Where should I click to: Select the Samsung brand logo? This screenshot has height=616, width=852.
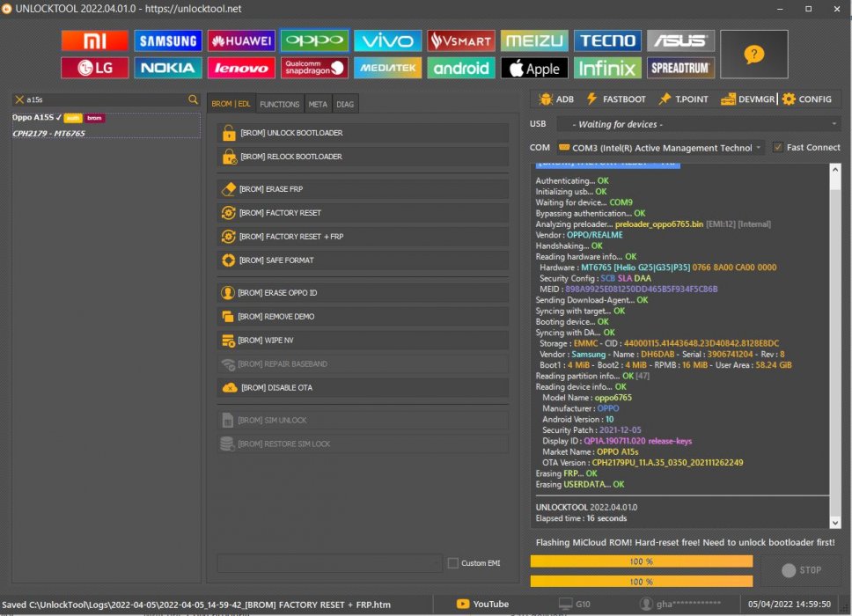[x=168, y=40]
